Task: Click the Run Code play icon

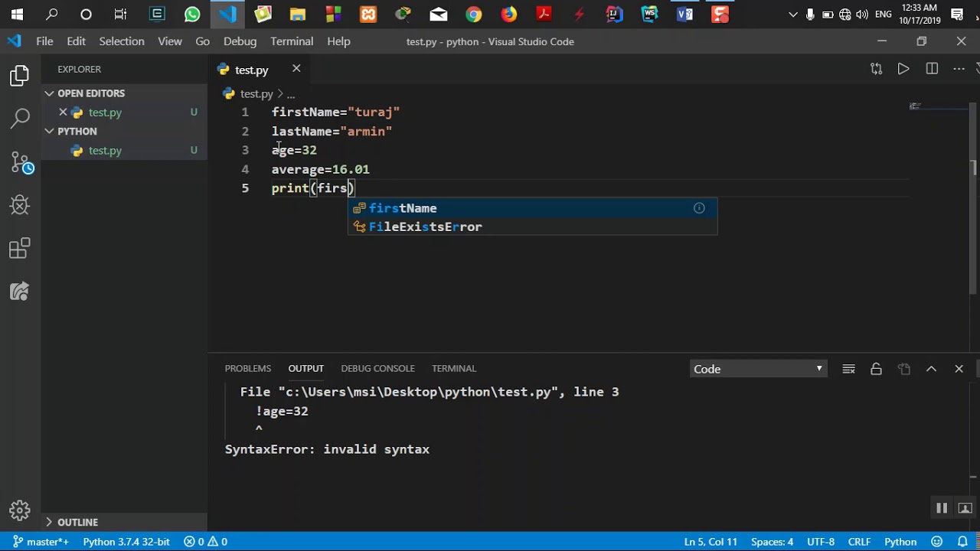Action: (903, 69)
